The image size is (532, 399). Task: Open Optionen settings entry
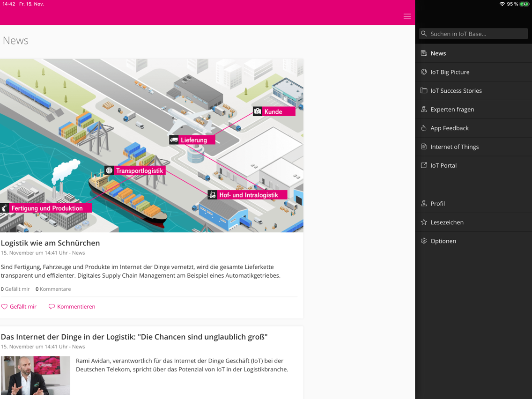[x=473, y=241]
